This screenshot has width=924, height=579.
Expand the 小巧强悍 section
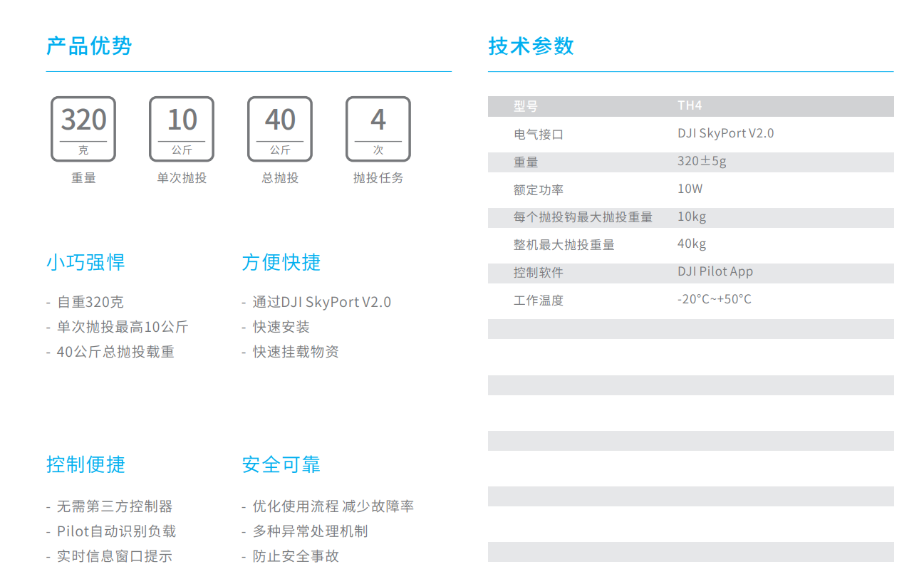coord(84,262)
